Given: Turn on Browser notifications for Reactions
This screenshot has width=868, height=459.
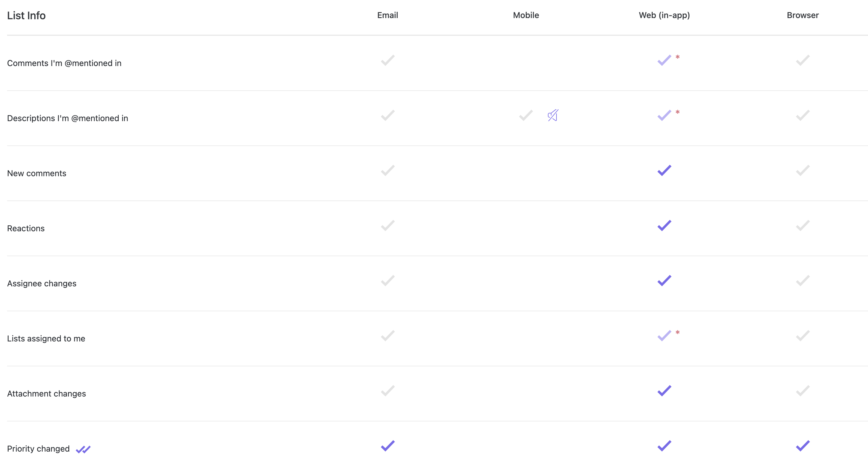Looking at the screenshot, I should [x=803, y=226].
